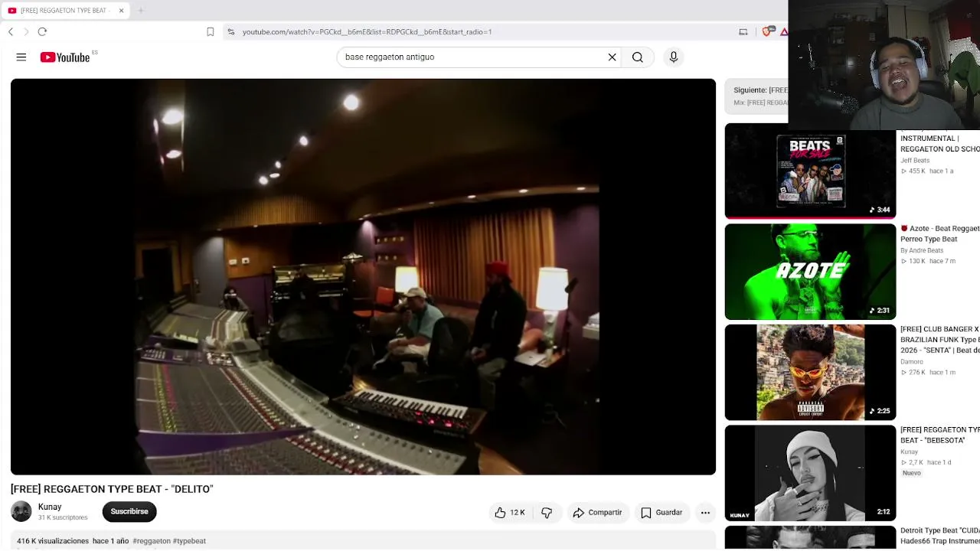Image resolution: width=980 pixels, height=551 pixels.
Task: Open the Jeff Beats channel name
Action: point(915,161)
